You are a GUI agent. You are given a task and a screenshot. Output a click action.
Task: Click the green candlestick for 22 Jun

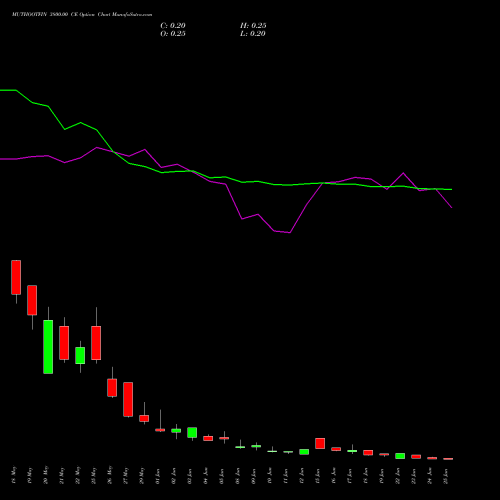(x=400, y=456)
